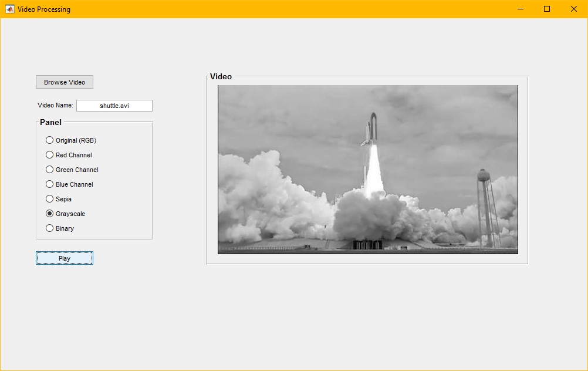The width and height of the screenshot is (588, 371).
Task: Click the MATLAB icon in the title bar
Action: pos(9,9)
